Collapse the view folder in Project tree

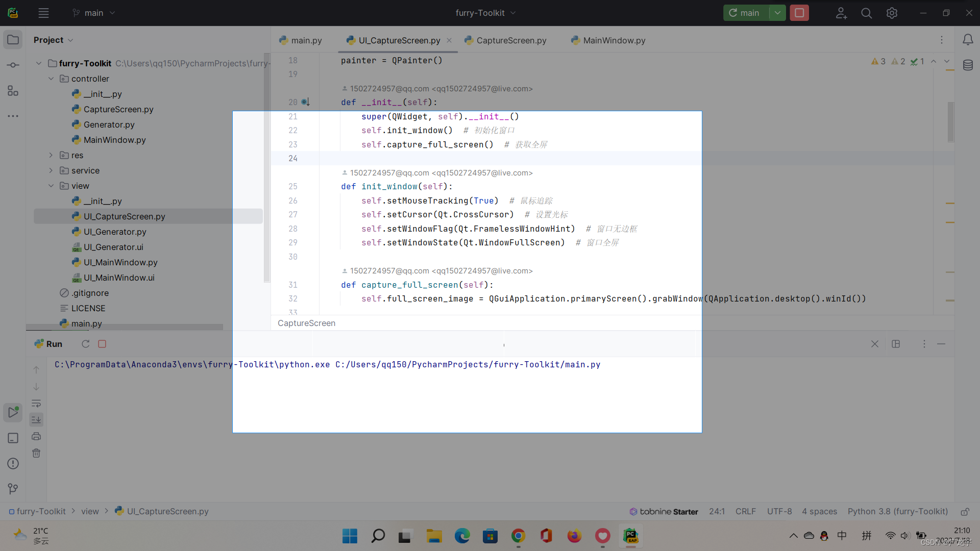click(x=51, y=185)
